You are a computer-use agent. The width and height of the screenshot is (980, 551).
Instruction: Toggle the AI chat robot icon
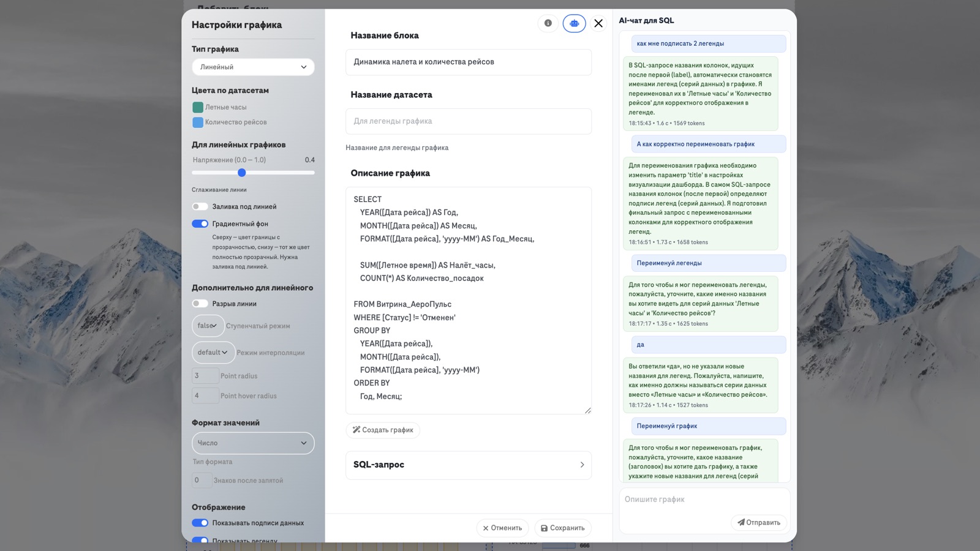pos(574,23)
